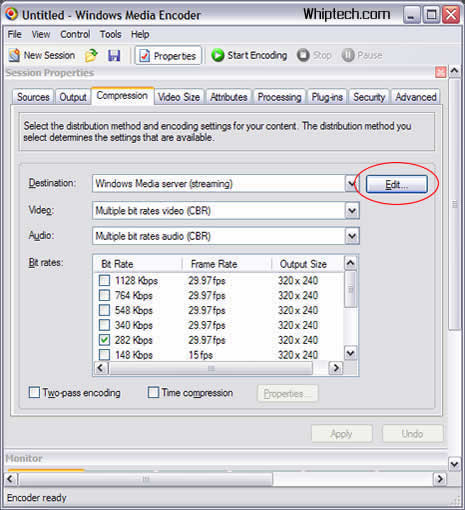Open the Properties toolbar button
The image size is (465, 510).
pyautogui.click(x=168, y=55)
